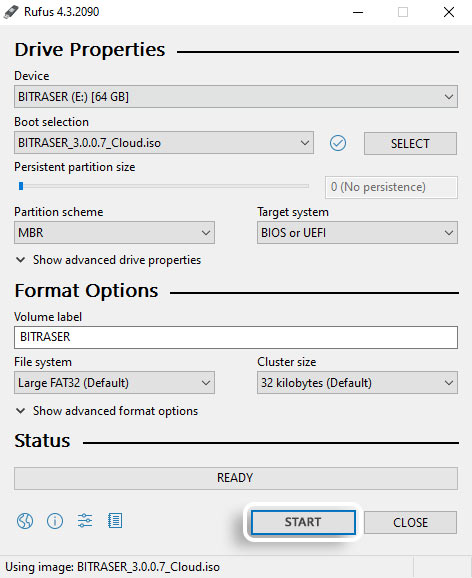
Task: Click the persistence size value field
Action: [391, 187]
